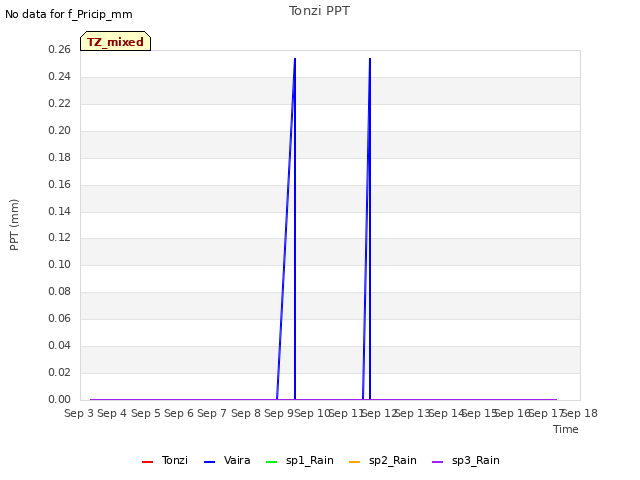Click the Sep 6 x-axis tick label
The height and width of the screenshot is (480, 640).
pos(179,413)
